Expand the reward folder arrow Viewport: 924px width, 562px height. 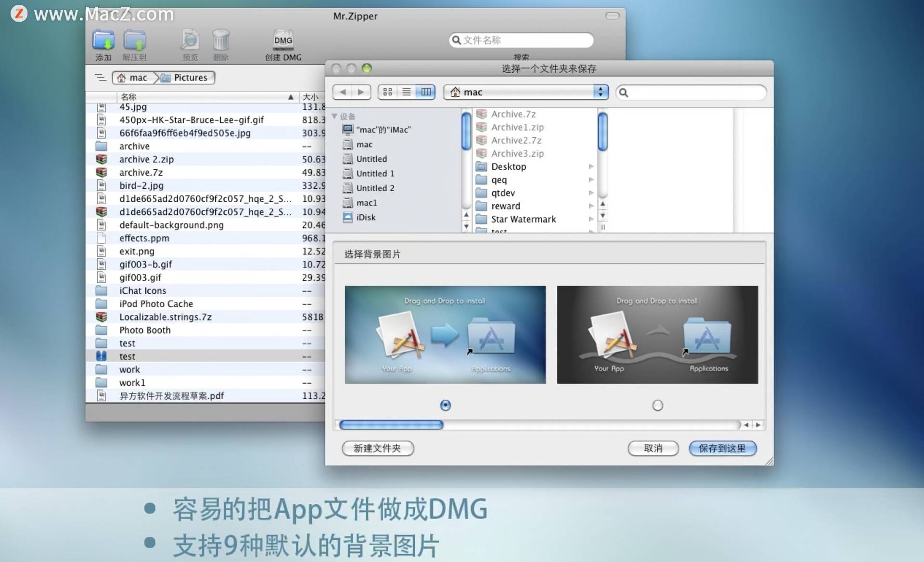coord(591,206)
